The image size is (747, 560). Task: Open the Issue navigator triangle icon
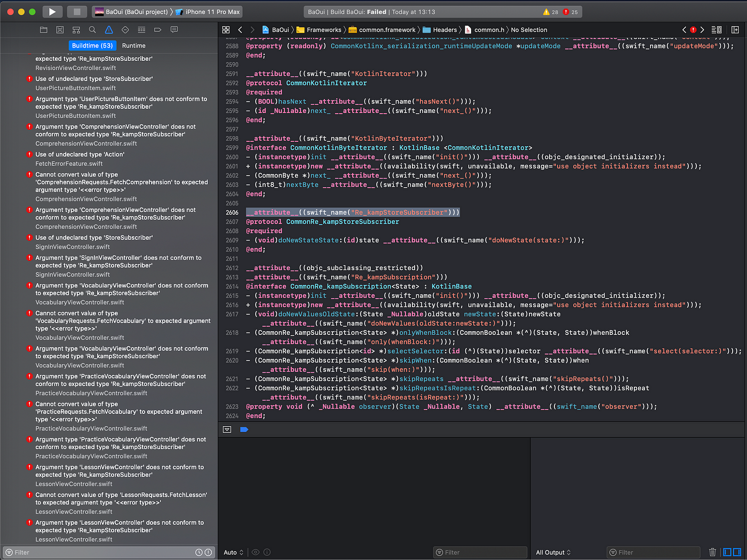click(109, 30)
